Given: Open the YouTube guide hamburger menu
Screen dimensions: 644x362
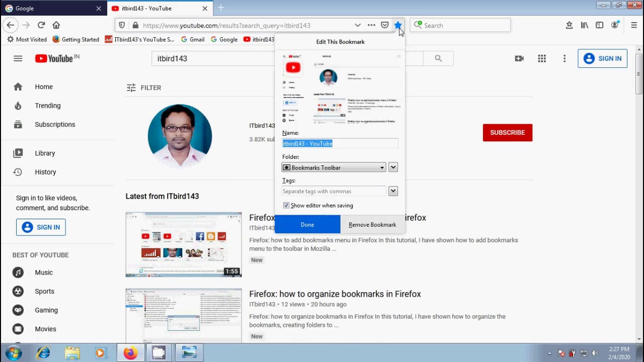Looking at the screenshot, I should 18,58.
